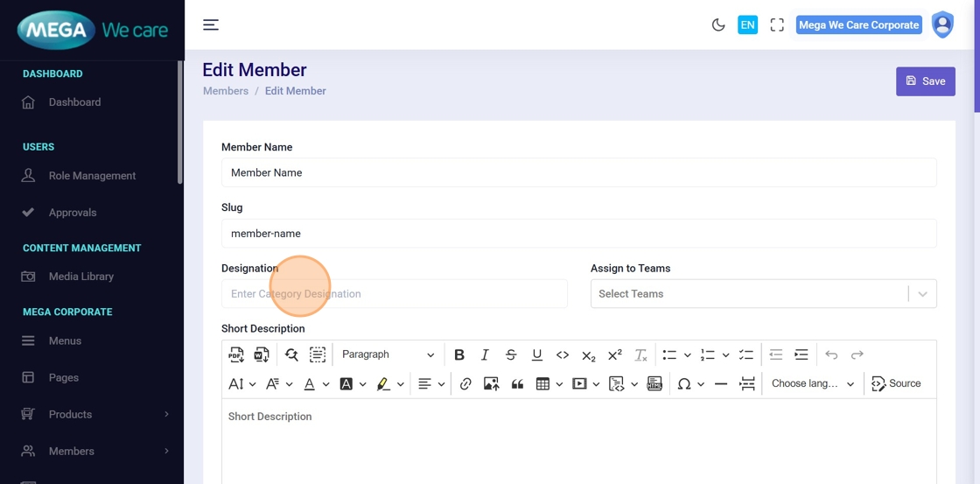The image size is (980, 484).
Task: Click the image upload icon
Action: [x=491, y=383]
